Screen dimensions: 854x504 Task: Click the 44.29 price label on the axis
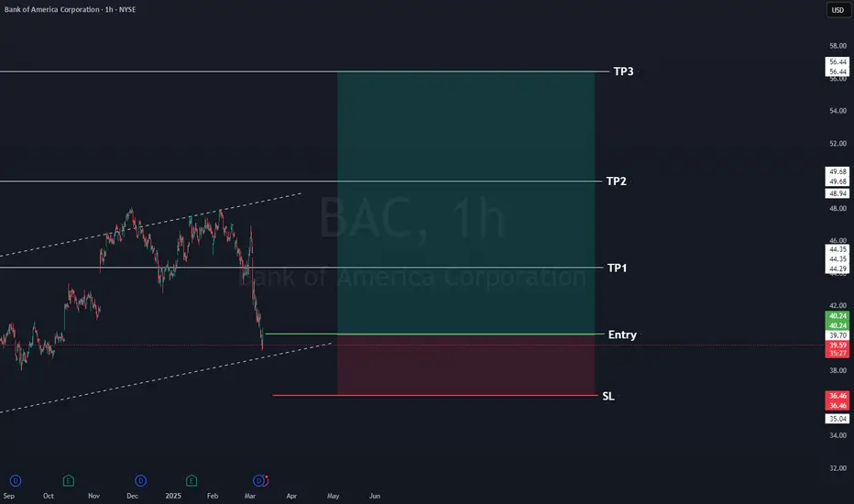[x=838, y=268]
